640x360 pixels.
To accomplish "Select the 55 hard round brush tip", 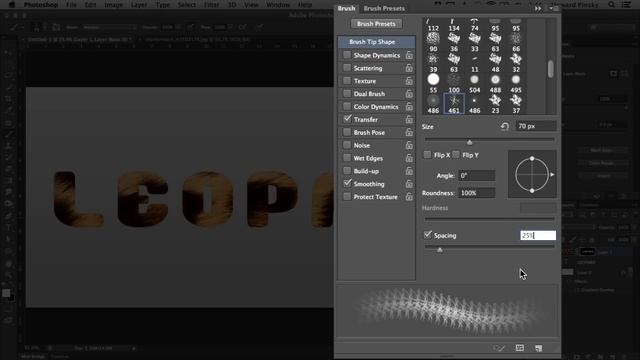I will pyautogui.click(x=433, y=83).
